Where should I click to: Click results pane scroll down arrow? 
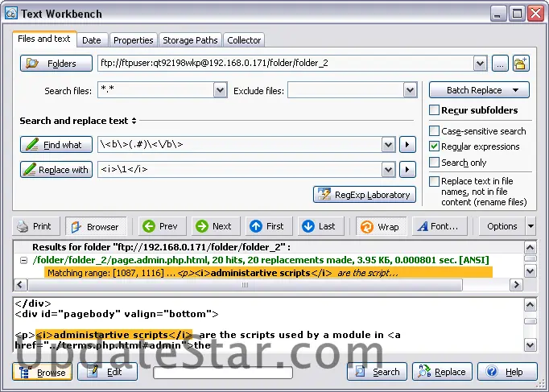pyautogui.click(x=530, y=271)
